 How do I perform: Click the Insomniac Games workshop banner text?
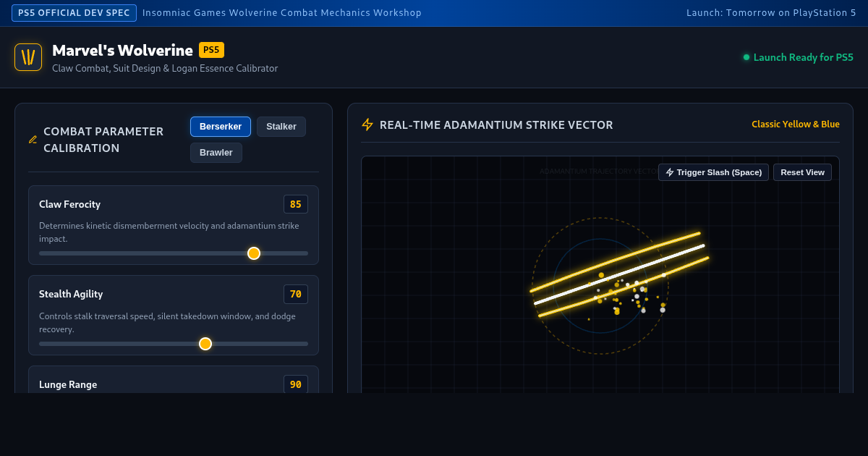click(x=282, y=13)
